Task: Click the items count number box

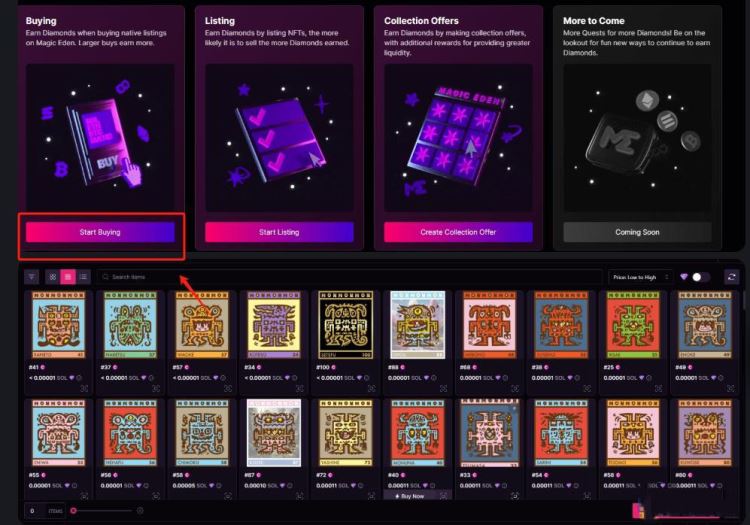Action: (x=33, y=511)
